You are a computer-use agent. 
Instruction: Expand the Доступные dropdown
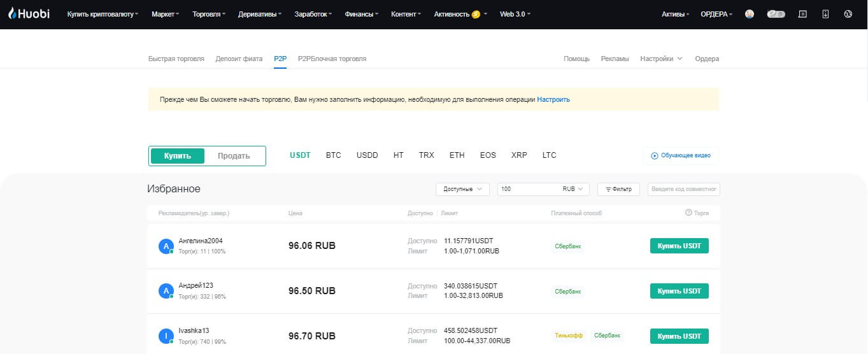coord(462,189)
